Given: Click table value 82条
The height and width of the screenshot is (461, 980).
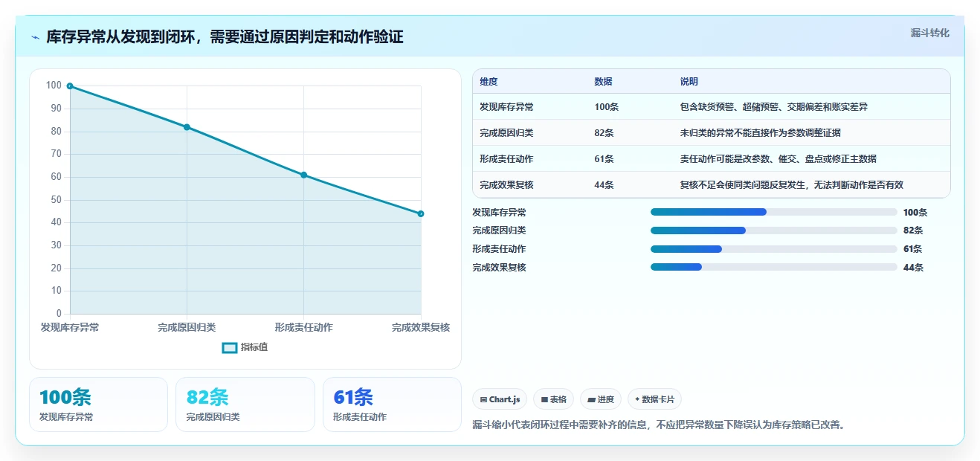Looking at the screenshot, I should pos(604,133).
